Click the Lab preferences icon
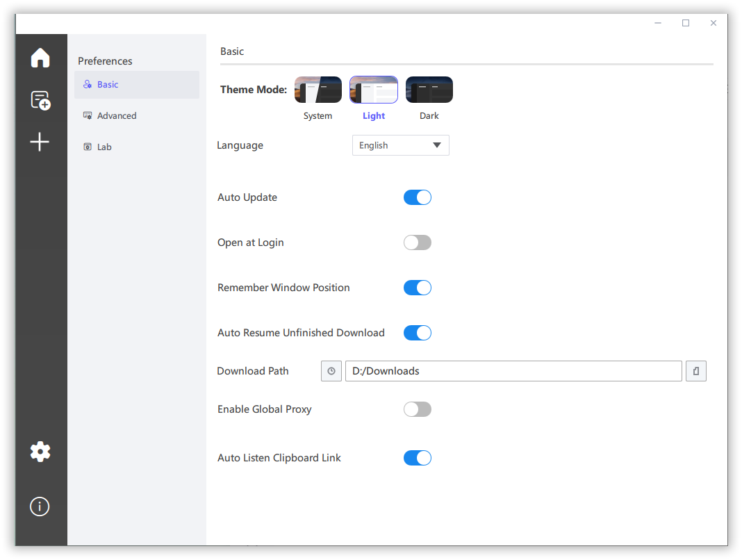 point(88,147)
